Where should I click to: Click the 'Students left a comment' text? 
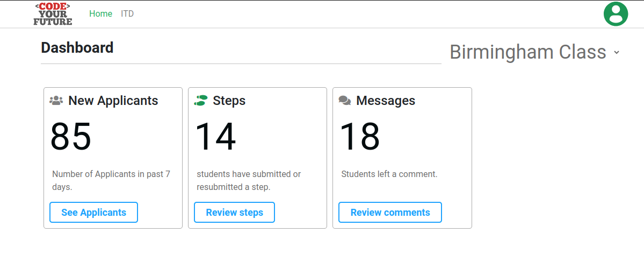pos(389,174)
